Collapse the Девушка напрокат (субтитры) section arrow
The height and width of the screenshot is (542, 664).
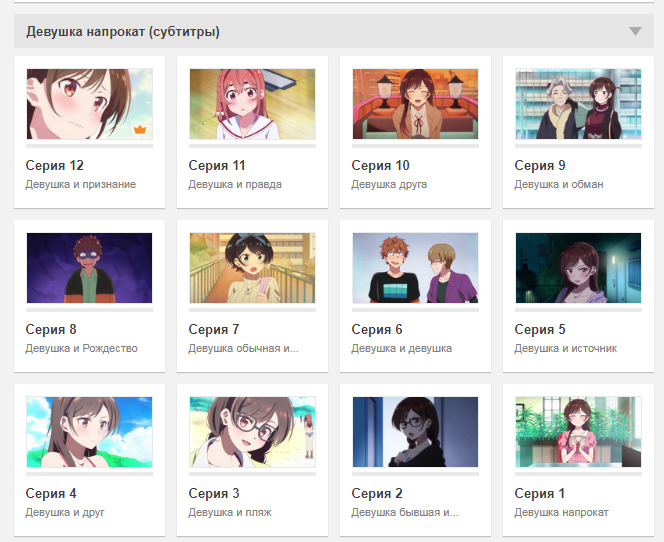click(x=635, y=31)
